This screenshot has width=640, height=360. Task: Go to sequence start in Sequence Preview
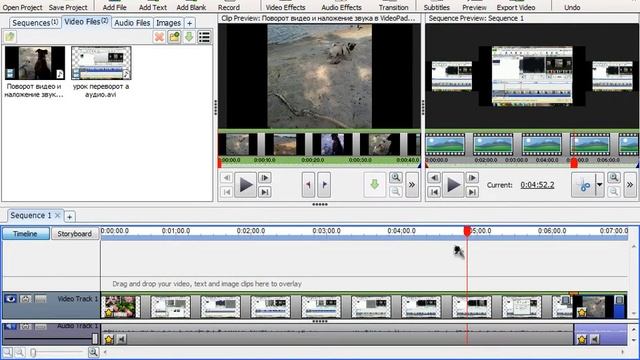434,192
